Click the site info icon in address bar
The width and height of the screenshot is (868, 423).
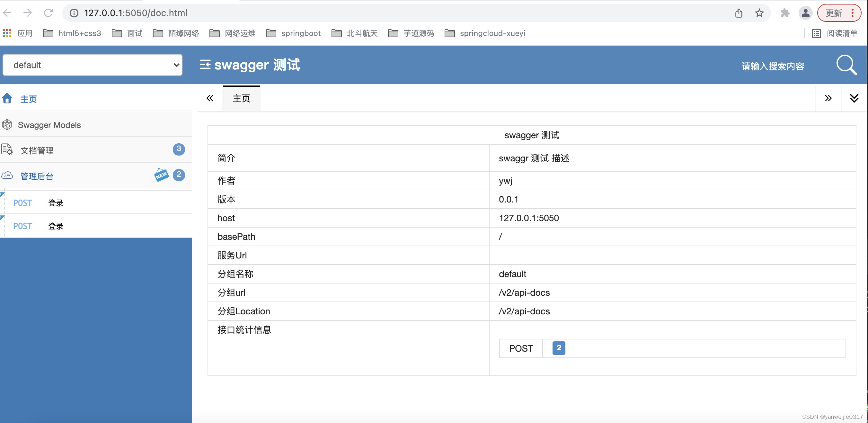pyautogui.click(x=74, y=13)
